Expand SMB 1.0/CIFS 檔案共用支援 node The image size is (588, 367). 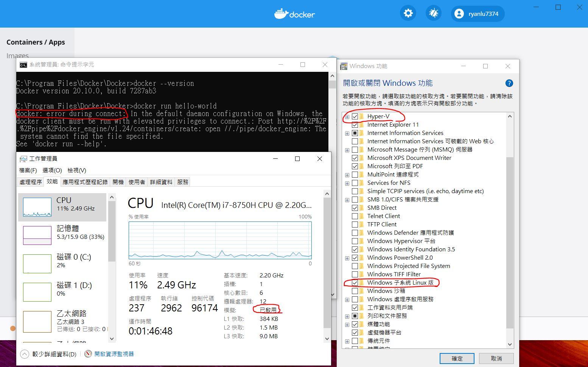point(347,200)
